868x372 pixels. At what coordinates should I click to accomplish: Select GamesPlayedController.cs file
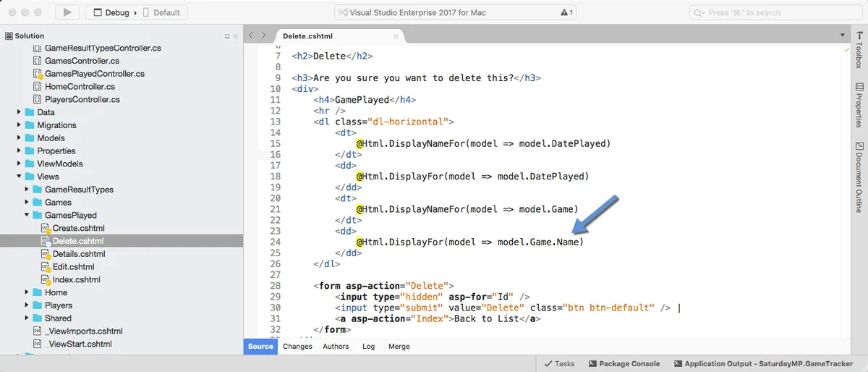94,74
